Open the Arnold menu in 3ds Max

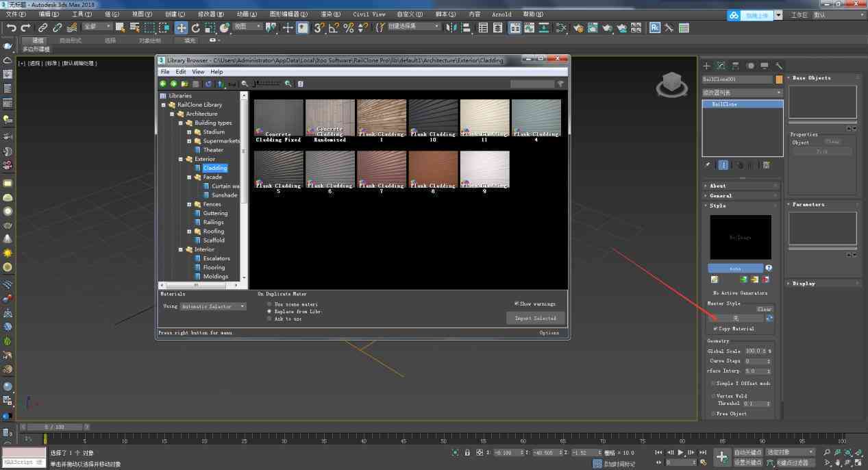[501, 14]
